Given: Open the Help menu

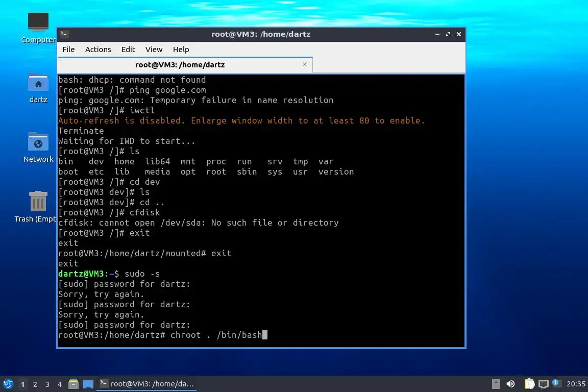Looking at the screenshot, I should coord(181,50).
